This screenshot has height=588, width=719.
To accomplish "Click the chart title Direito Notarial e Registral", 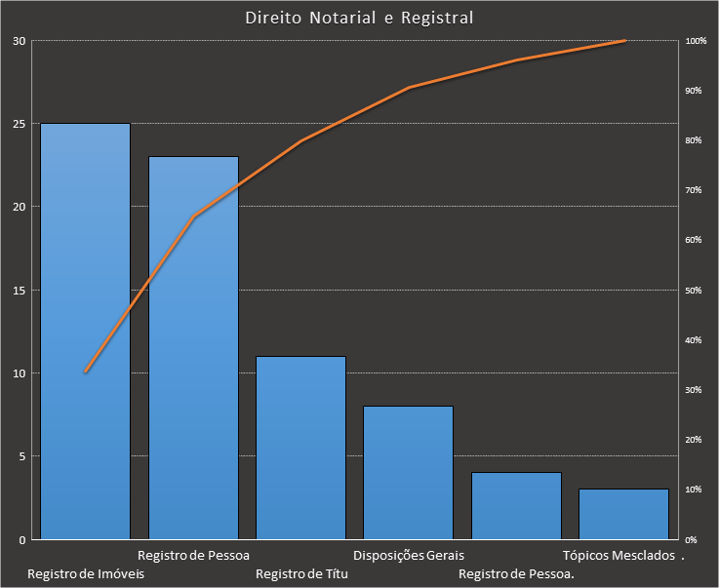I will [359, 18].
